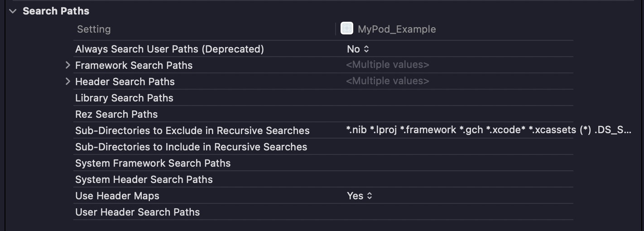Select User Header Search Paths setting
Viewport: 644px width, 231px height.
coord(137,212)
